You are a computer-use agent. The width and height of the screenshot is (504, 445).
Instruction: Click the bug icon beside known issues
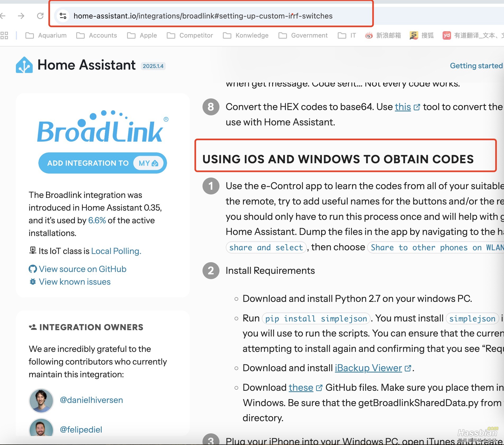33,282
